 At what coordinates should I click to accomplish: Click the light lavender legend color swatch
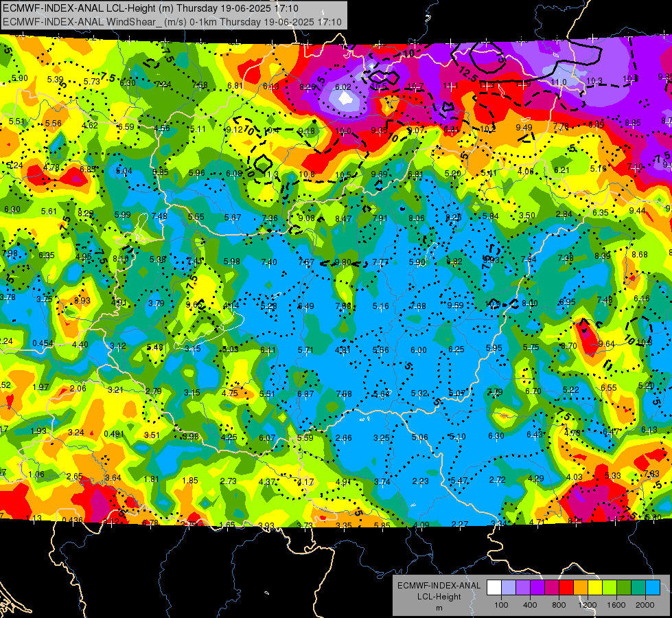pyautogui.click(x=509, y=587)
